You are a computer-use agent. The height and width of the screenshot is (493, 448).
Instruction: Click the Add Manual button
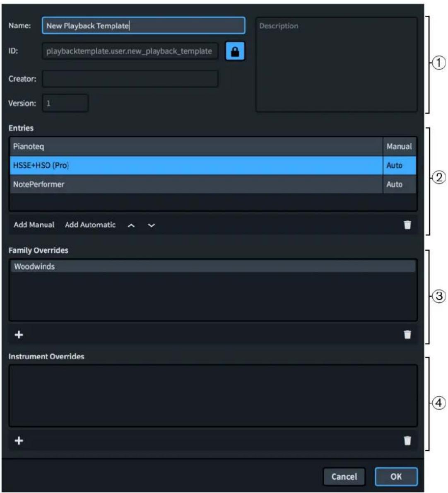(34, 225)
